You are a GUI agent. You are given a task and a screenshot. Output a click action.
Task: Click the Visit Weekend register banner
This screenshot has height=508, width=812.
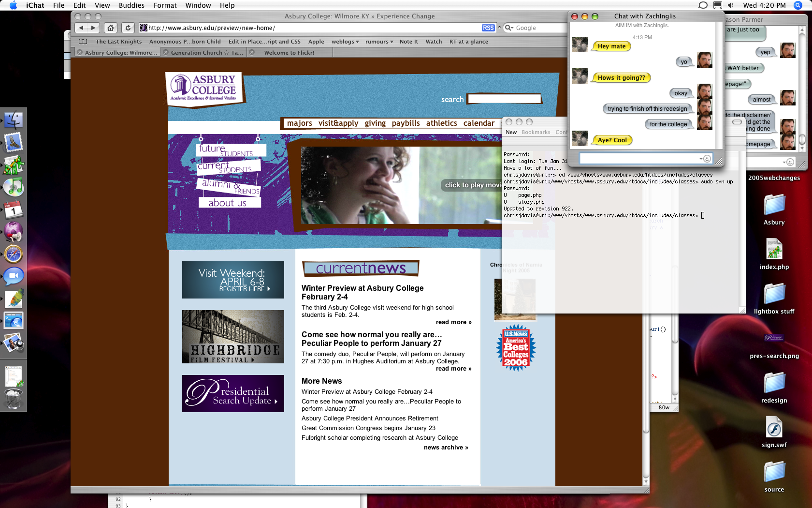point(233,280)
